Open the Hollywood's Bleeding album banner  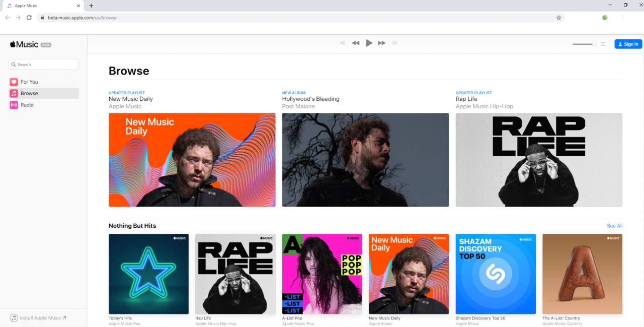coord(365,160)
